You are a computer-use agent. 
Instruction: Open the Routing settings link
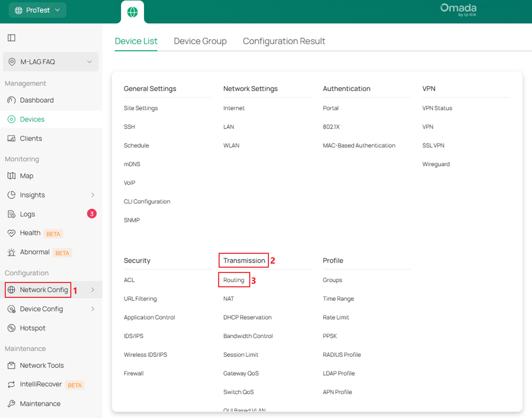pos(234,280)
